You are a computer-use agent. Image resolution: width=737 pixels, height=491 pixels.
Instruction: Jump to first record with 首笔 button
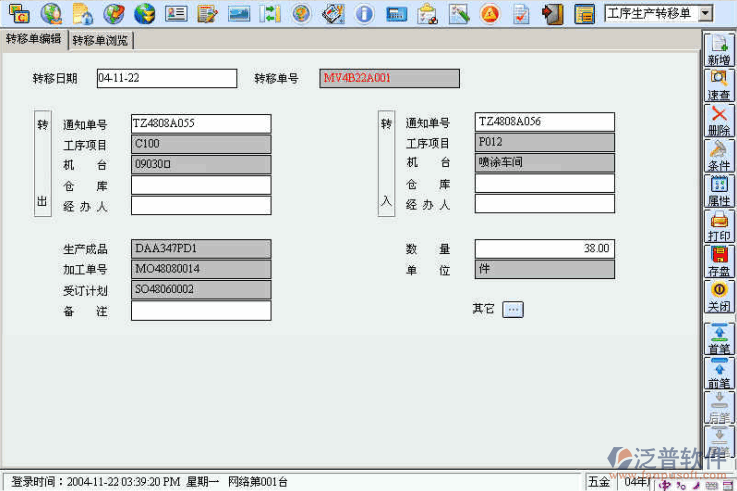point(718,338)
